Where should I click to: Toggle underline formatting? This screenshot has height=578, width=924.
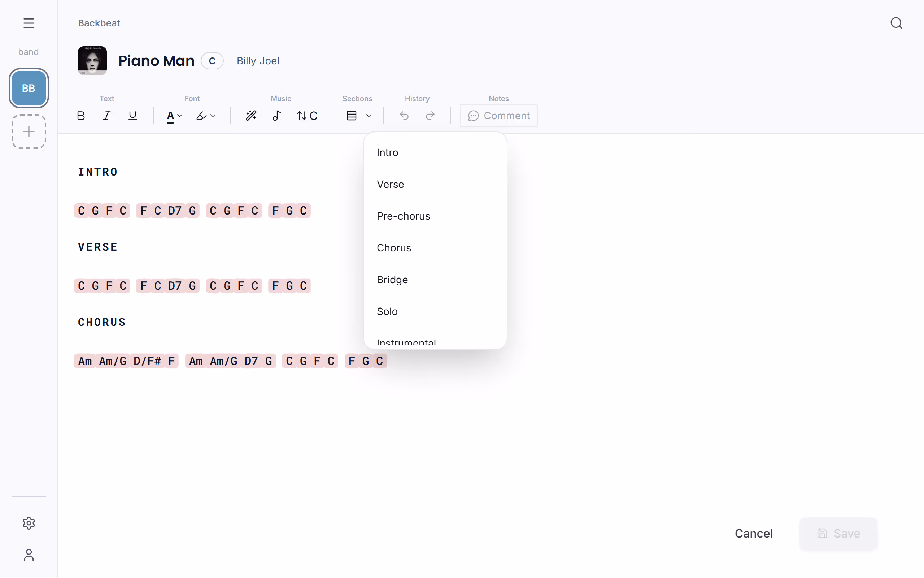132,116
